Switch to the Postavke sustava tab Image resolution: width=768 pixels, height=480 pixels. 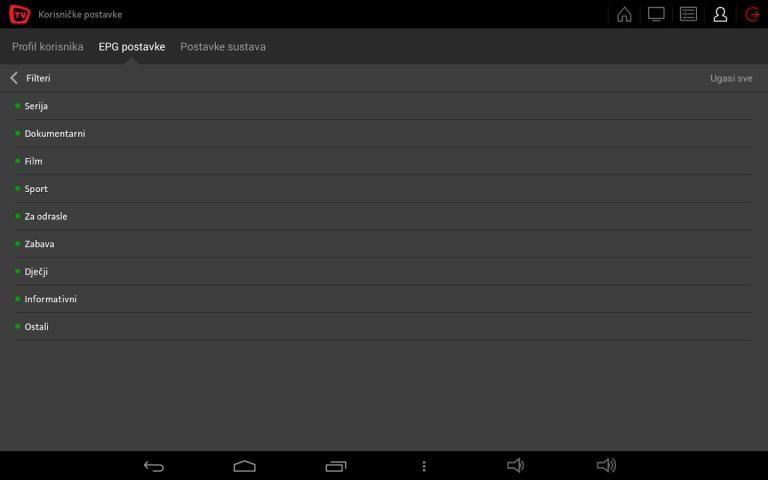223,47
